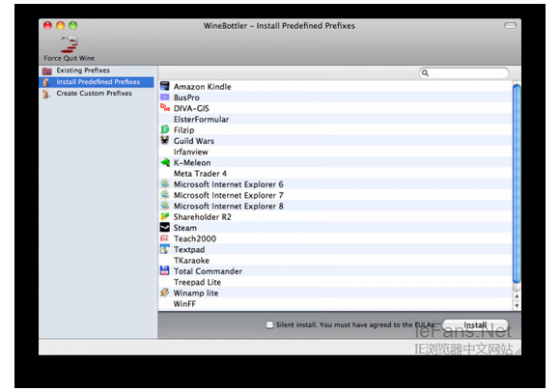Enable the Silent install checkbox
The width and height of the screenshot is (560, 392).
click(x=270, y=324)
